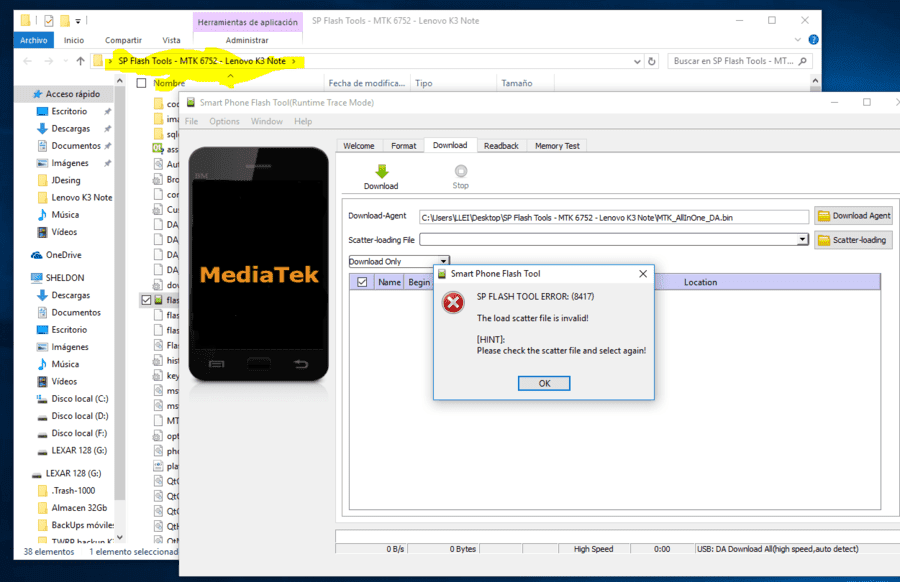
Task: Click the Download-Agent path field
Action: (x=614, y=218)
